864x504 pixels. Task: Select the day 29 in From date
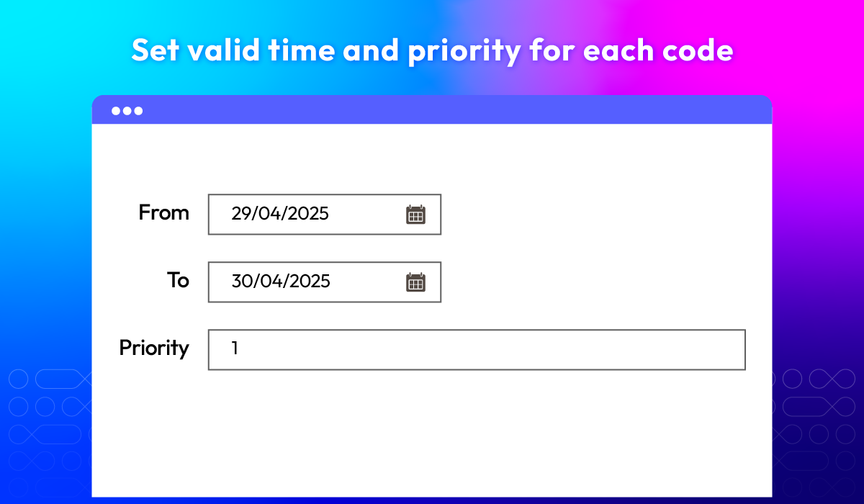pos(240,214)
